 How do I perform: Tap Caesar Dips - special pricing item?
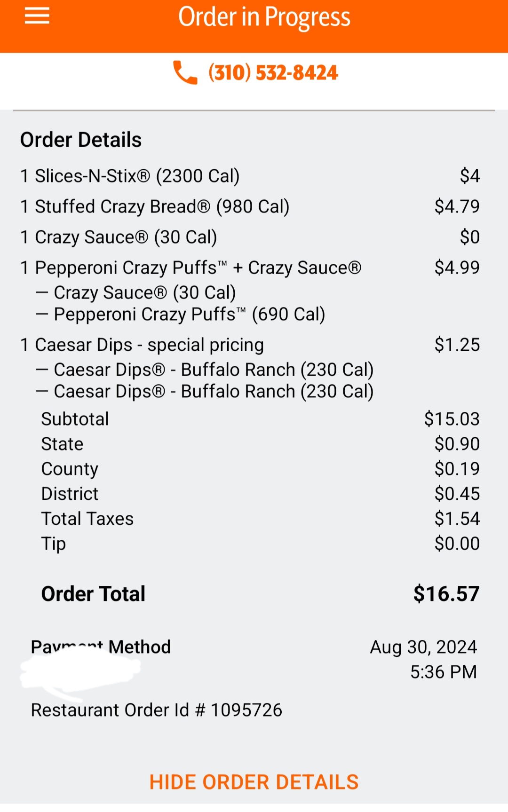tap(142, 345)
